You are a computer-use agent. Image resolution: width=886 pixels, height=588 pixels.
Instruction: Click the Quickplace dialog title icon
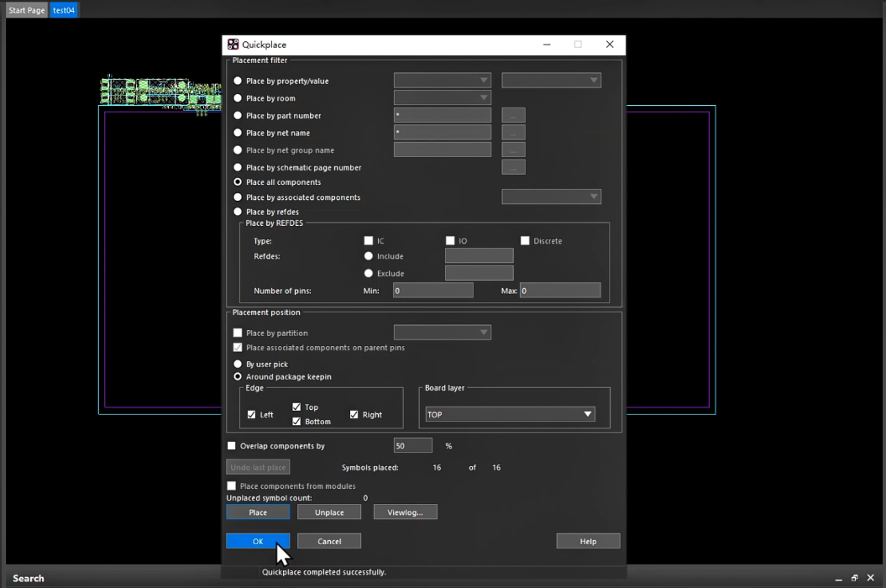(233, 45)
